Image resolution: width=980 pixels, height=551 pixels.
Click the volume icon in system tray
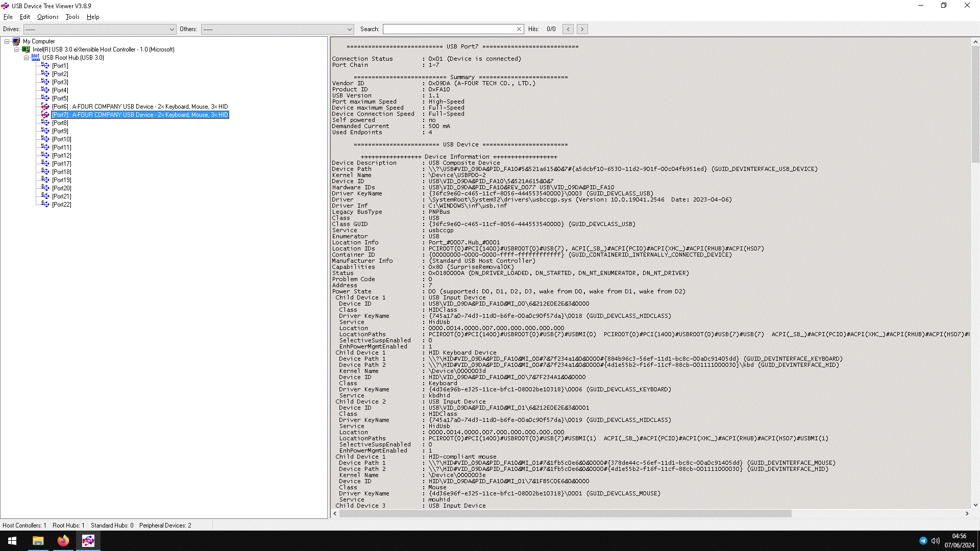pos(935,541)
